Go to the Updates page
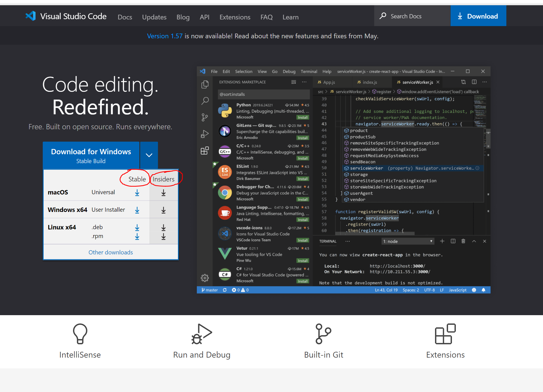 (x=154, y=17)
